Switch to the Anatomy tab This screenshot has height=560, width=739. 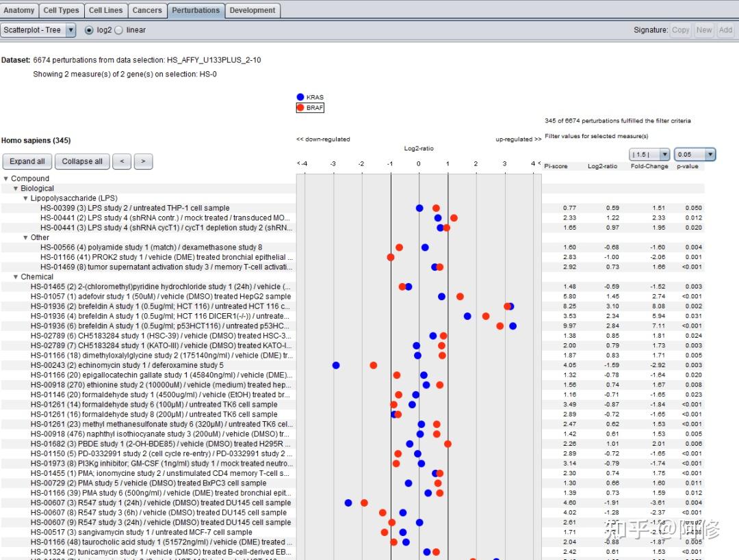(x=19, y=10)
